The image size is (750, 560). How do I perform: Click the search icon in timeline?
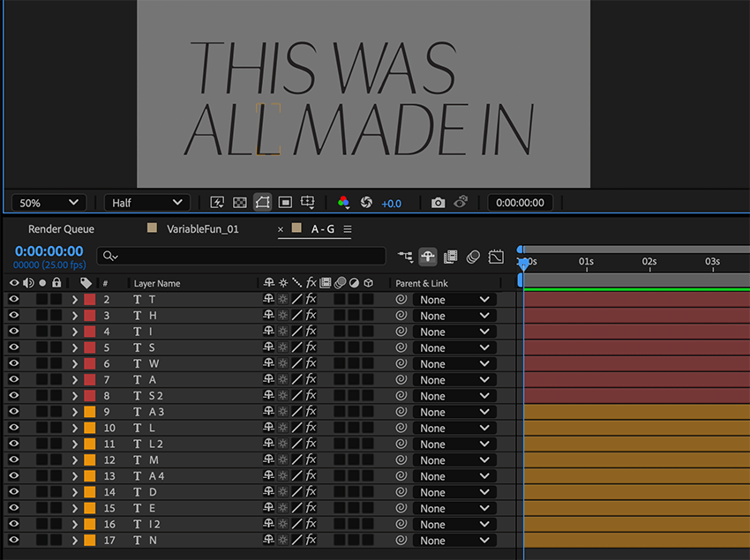(110, 257)
